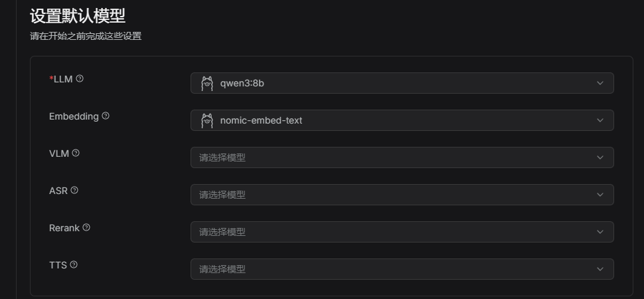Click the help icon next to Embedding
The width and height of the screenshot is (644, 299).
pyautogui.click(x=106, y=116)
